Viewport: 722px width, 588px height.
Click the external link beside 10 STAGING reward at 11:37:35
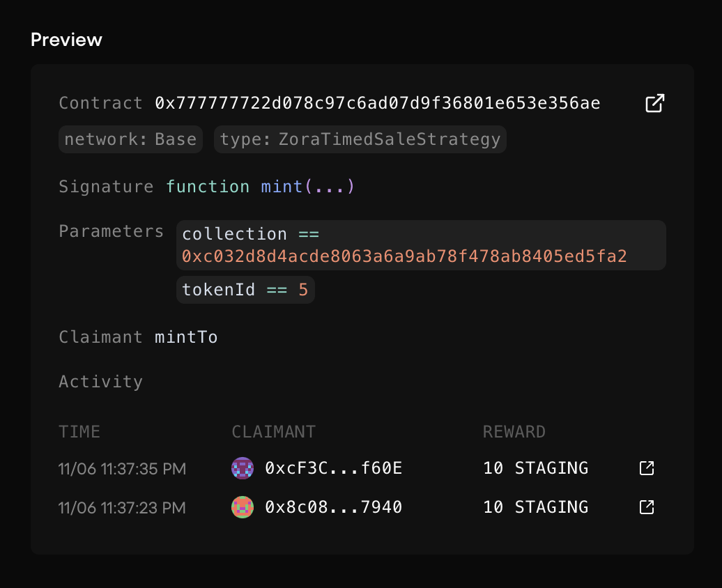pos(645,468)
